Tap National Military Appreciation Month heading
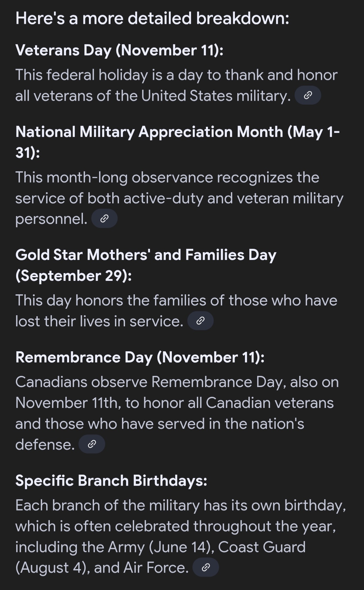 click(x=177, y=132)
